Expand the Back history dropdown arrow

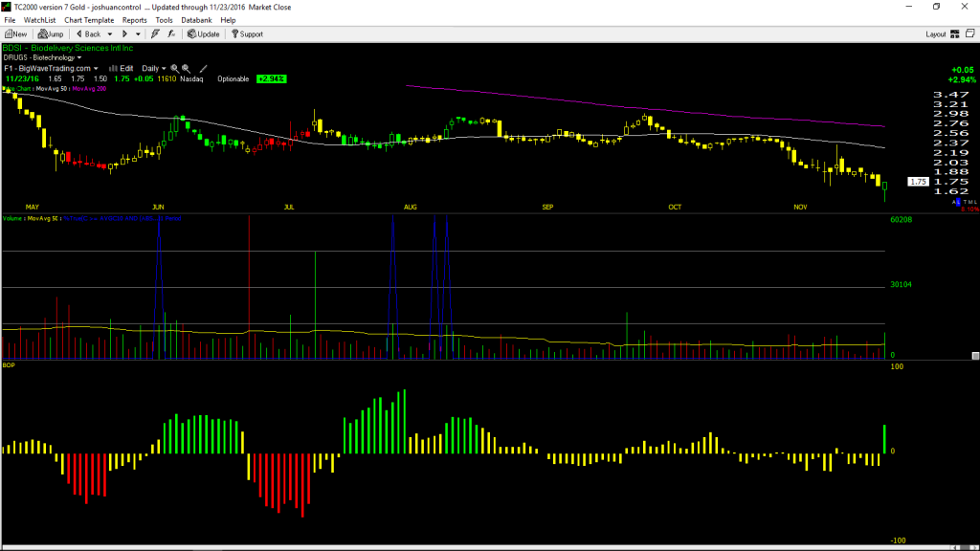[110, 34]
